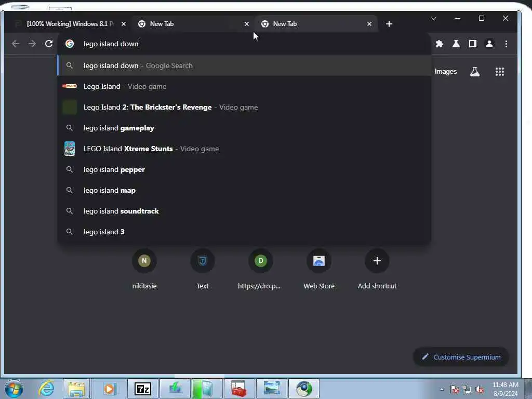Image resolution: width=532 pixels, height=399 pixels.
Task: Open the clock showing 11:48 AM
Action: [505, 389]
